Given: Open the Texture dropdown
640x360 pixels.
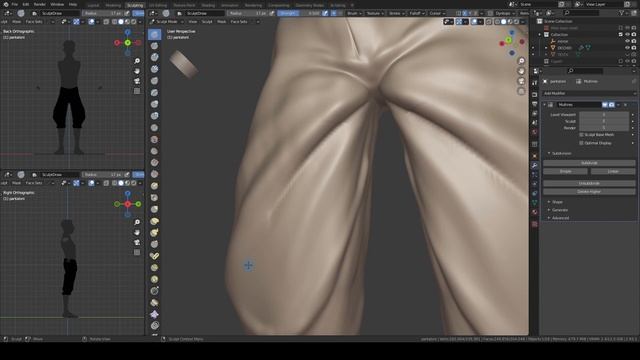Looking at the screenshot, I should tap(374, 13).
